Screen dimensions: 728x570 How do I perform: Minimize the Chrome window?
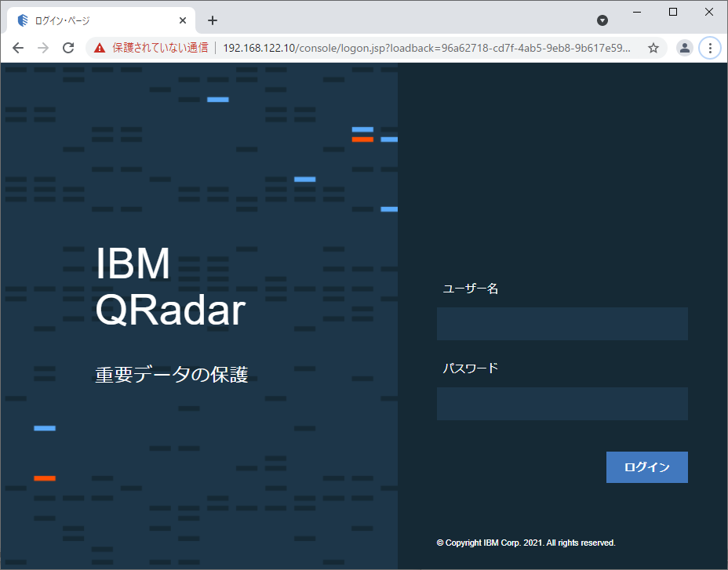tap(637, 12)
